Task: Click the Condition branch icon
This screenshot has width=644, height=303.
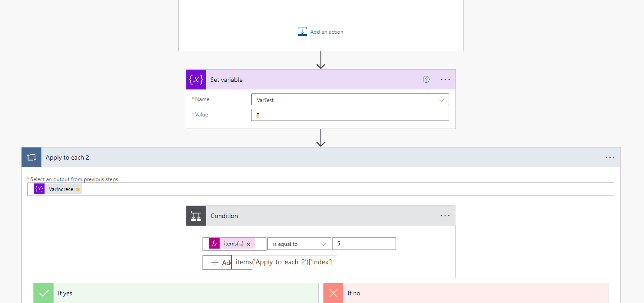Action: (196, 215)
